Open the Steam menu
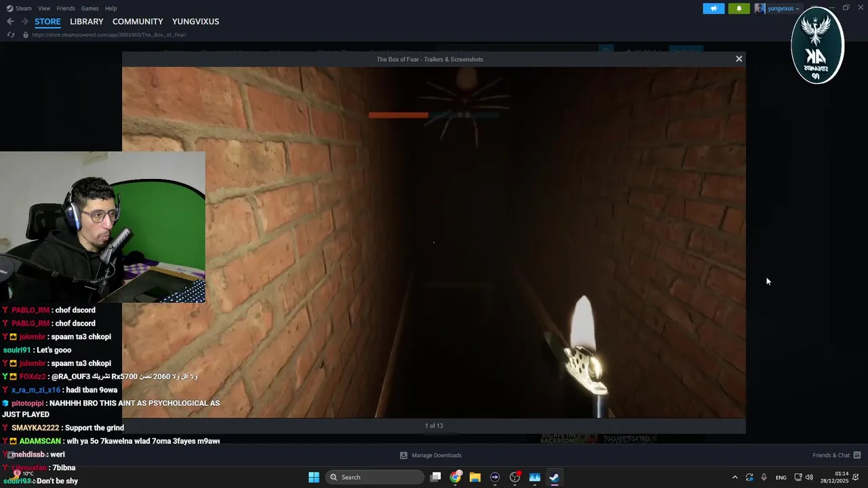The image size is (868, 488). click(19, 8)
